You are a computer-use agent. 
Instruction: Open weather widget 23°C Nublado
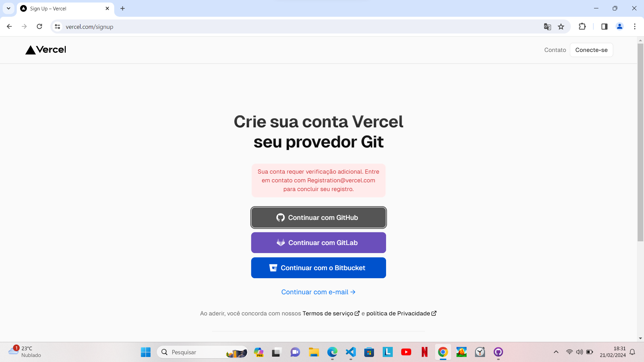pos(25,352)
